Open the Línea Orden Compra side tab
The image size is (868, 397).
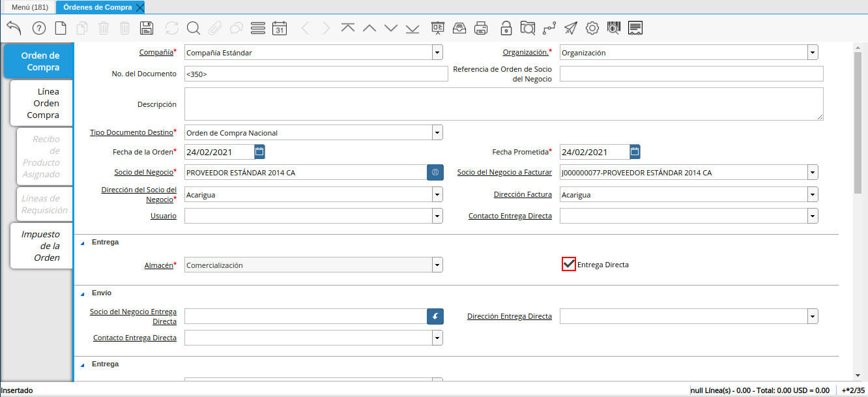(x=42, y=103)
